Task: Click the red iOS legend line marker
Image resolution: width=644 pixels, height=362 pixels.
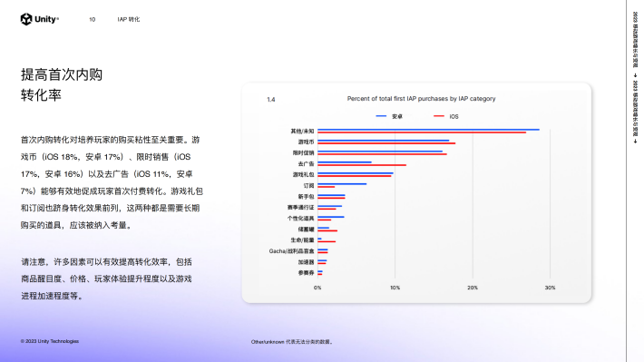Action: click(x=439, y=116)
